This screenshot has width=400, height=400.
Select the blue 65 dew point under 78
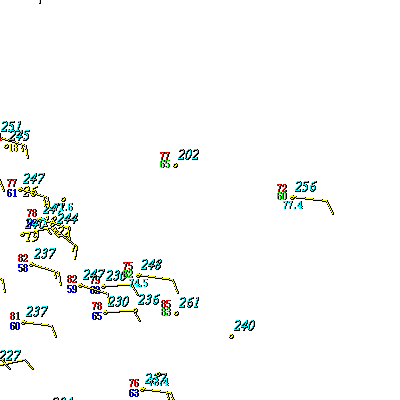point(97,316)
